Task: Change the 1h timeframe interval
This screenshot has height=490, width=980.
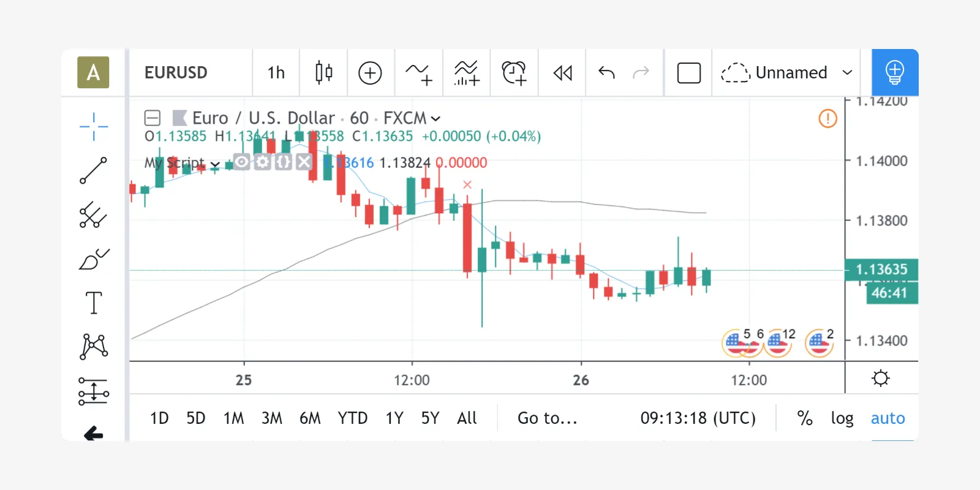Action: 276,72
